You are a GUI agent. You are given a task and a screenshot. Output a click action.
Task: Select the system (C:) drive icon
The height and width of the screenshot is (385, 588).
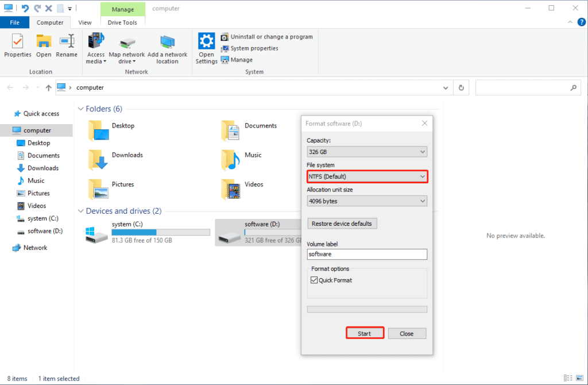(96, 235)
